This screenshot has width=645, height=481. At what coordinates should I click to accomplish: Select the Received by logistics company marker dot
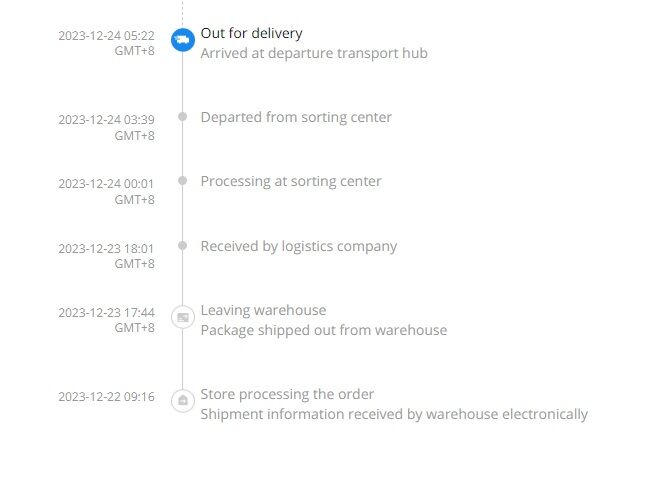[x=183, y=246]
